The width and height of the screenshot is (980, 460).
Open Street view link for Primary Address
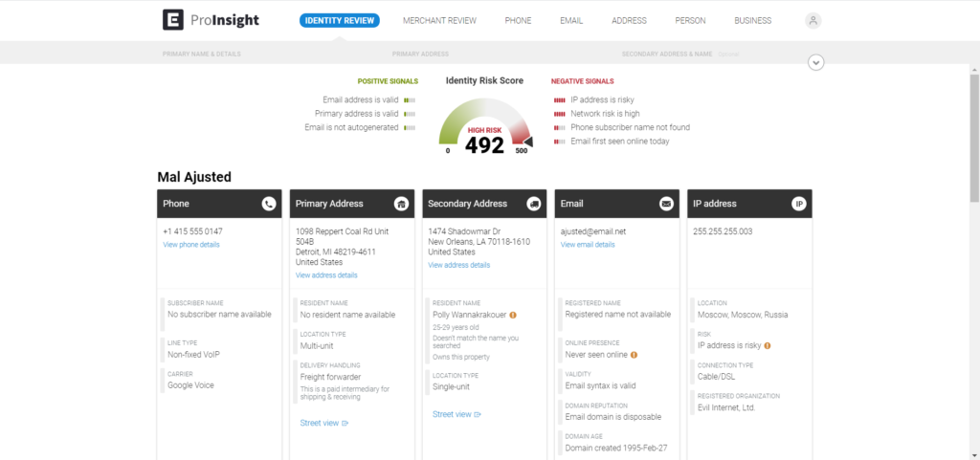pos(323,423)
